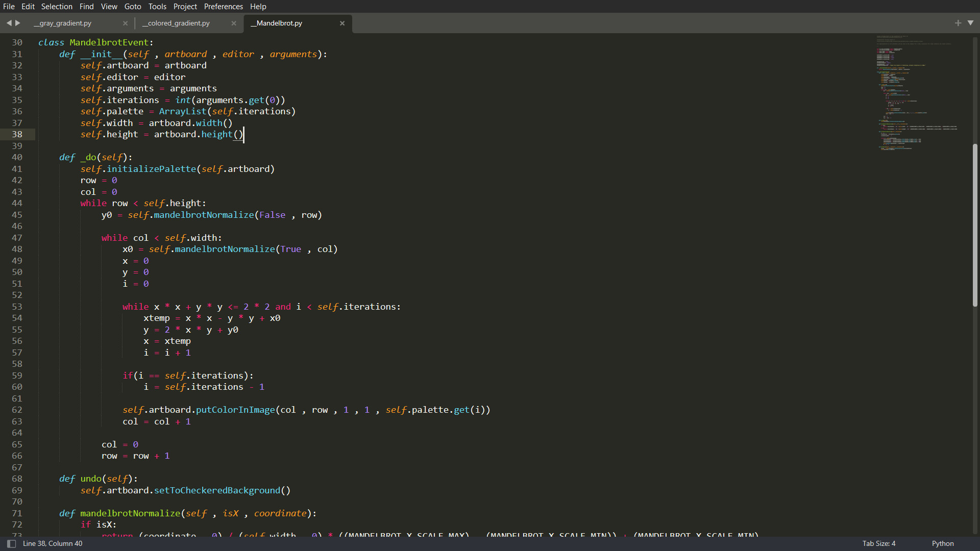
Task: Open the Tools menu
Action: point(157,6)
